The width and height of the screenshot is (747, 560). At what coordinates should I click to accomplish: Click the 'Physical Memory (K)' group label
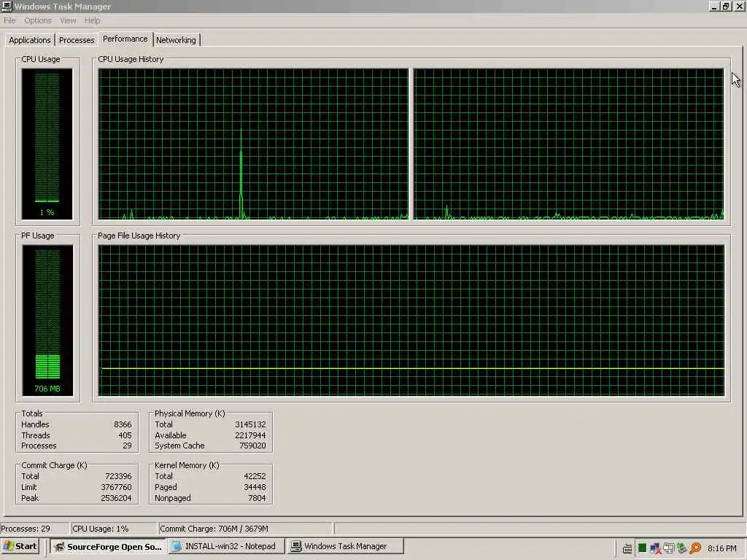(x=190, y=413)
